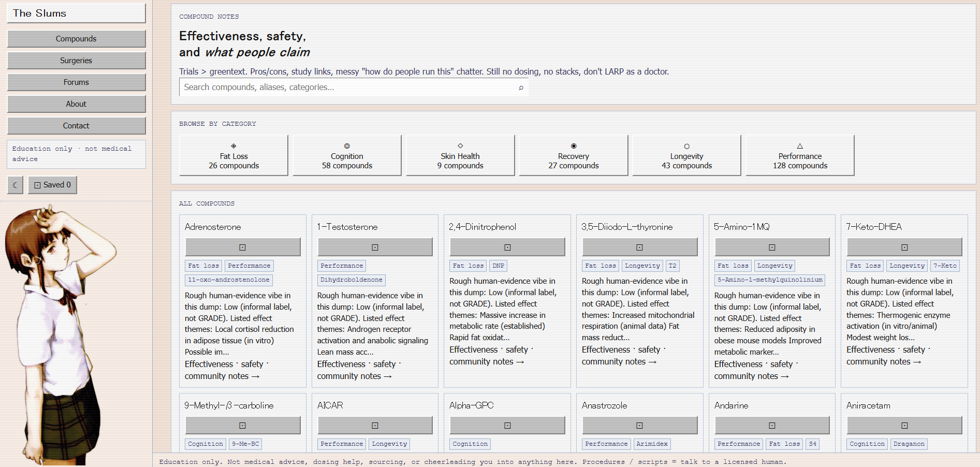980x467 pixels.
Task: Save the 7-Keto-DHEA compound
Action: [904, 247]
